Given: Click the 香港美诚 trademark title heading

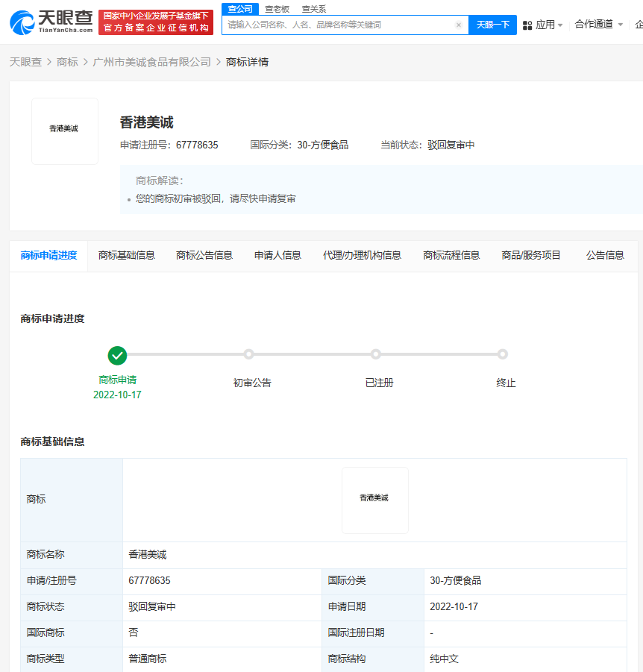Looking at the screenshot, I should 147,122.
